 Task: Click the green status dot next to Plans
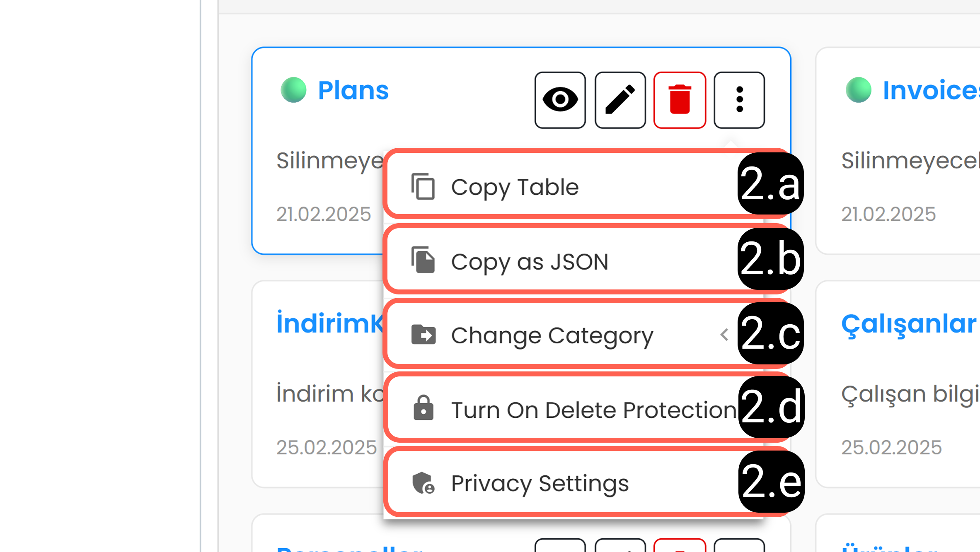click(293, 90)
